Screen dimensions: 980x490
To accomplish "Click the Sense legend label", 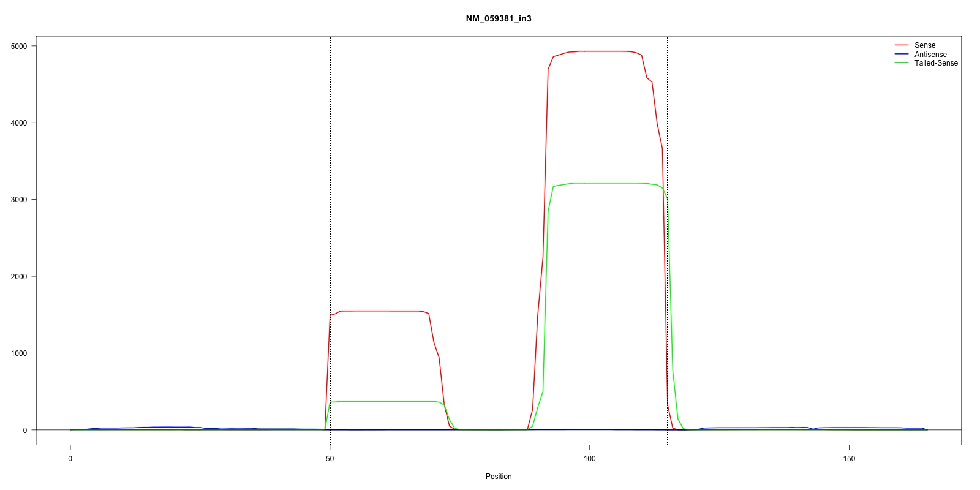I will (x=925, y=45).
